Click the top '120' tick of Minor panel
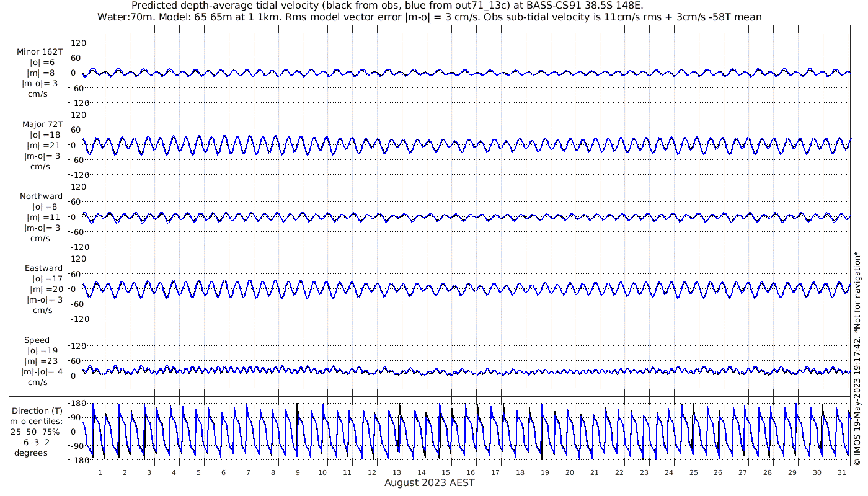The image size is (868, 496). click(x=77, y=43)
